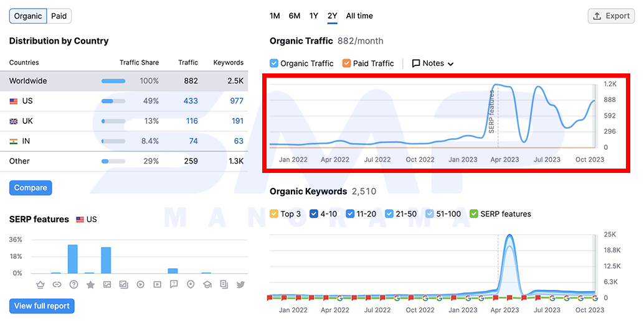This screenshot has height=321, width=644.
Task: Click the star reviews SERP feature icon
Action: [x=91, y=284]
